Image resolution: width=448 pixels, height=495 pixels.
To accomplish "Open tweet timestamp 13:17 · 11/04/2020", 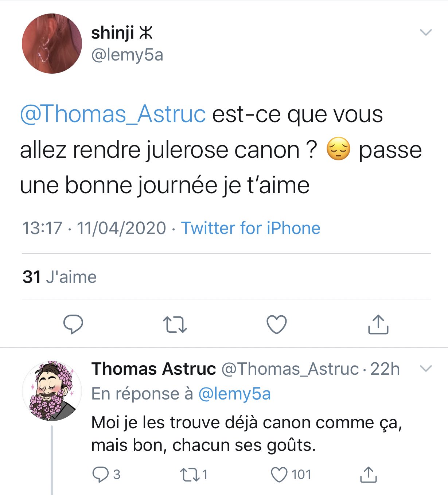I will coord(94,228).
